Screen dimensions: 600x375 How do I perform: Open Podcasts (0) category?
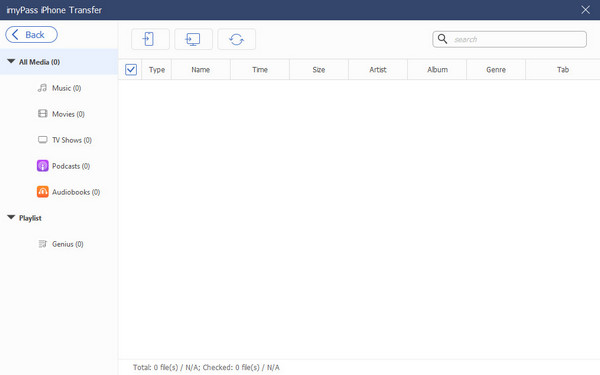(x=71, y=166)
